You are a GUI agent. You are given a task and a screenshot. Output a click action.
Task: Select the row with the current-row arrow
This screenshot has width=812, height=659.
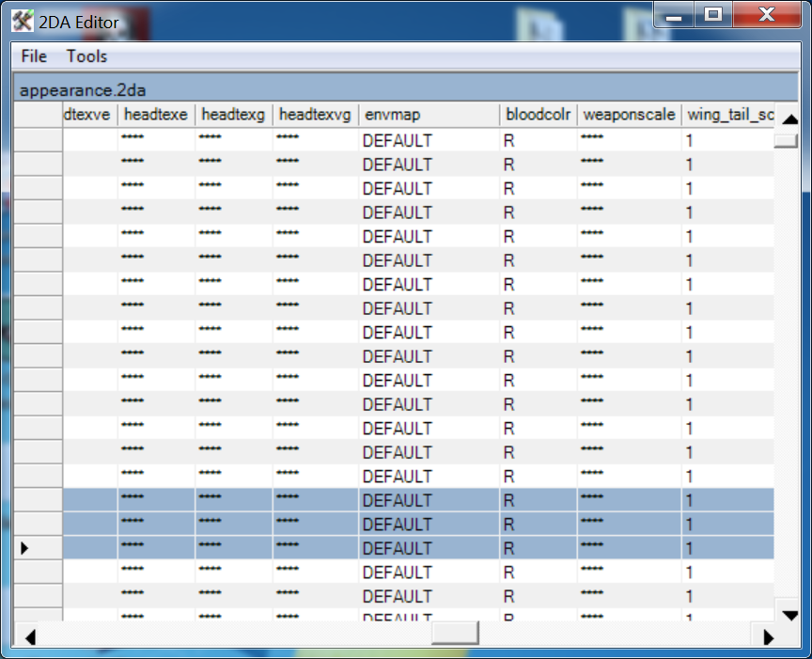point(39,548)
